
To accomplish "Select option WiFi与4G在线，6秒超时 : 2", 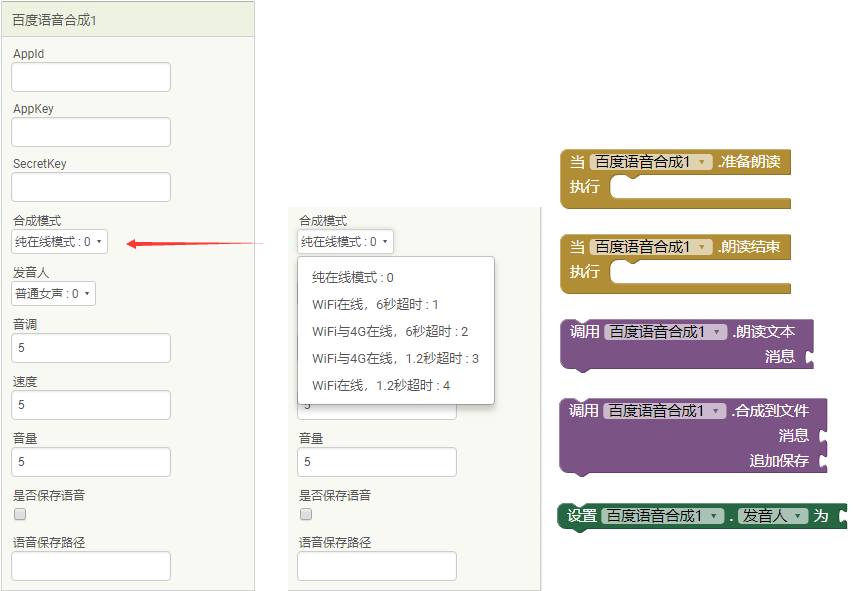I will coord(396,332).
